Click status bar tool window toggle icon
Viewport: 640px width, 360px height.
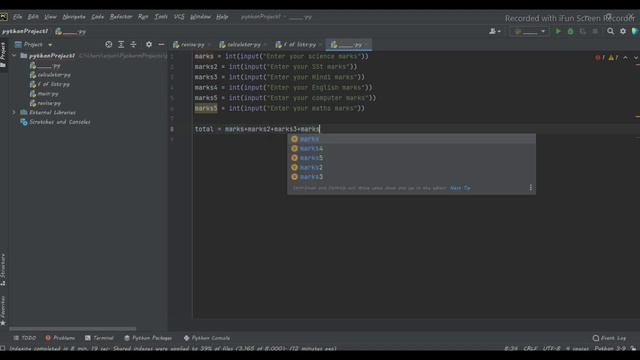[2, 348]
